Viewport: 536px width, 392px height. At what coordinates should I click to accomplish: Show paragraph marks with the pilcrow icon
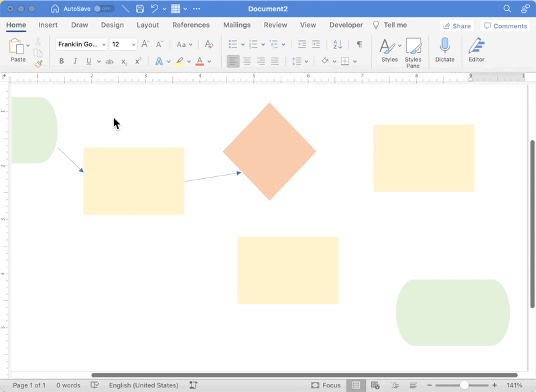(x=358, y=44)
